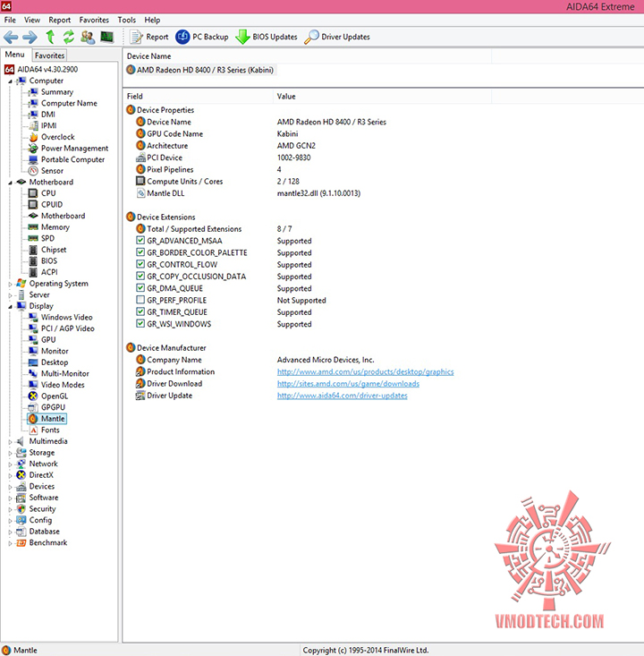Click the Field column header
This screenshot has width=644, height=656.
click(x=199, y=97)
